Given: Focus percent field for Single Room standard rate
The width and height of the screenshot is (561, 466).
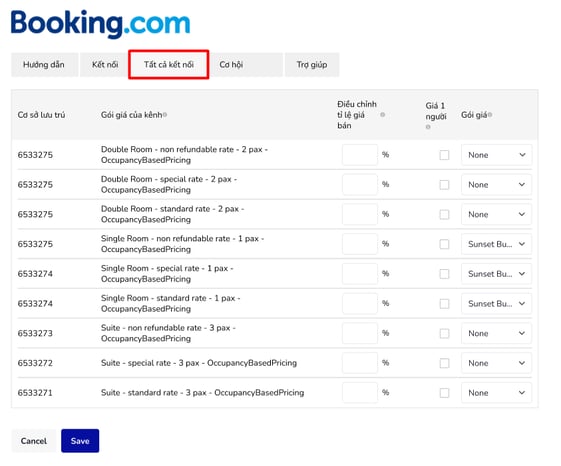Looking at the screenshot, I should (360, 304).
